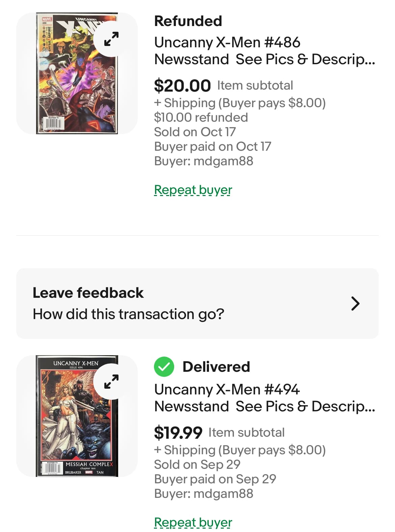The image size is (395, 532).
Task: Click the "Sold on Sep 29" line
Action: click(197, 464)
